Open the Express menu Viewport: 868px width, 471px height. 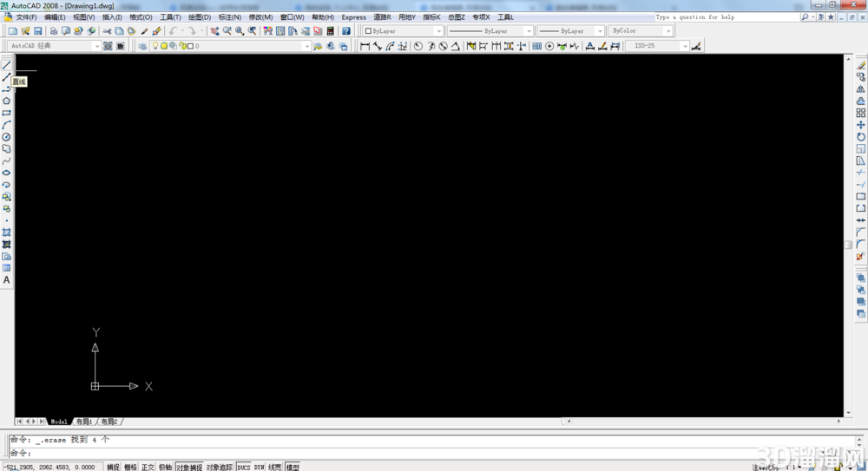(354, 17)
